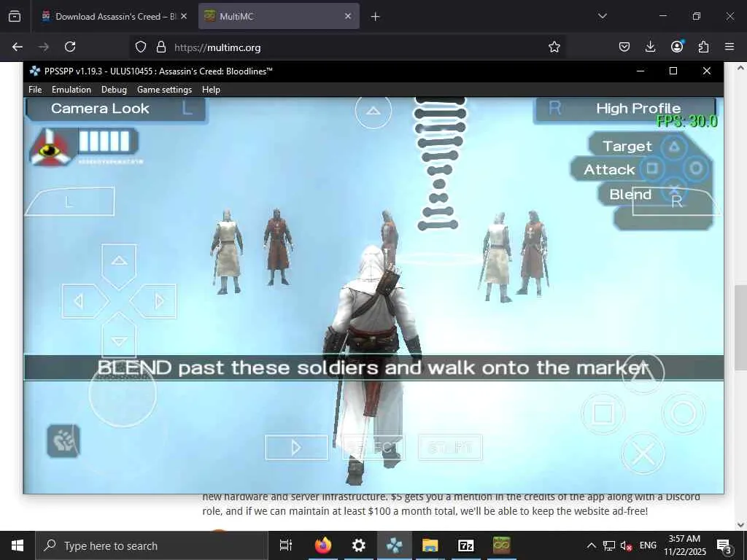Open File Explorer from the taskbar

(430, 545)
